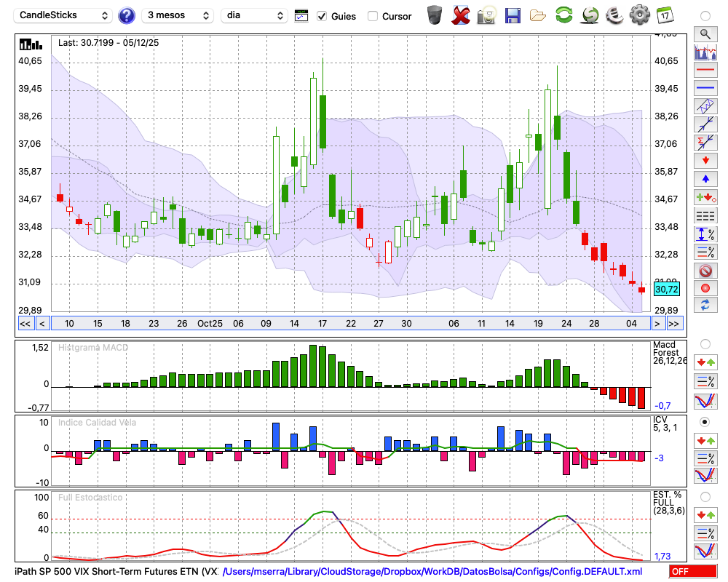Click the double left arrow scroll button
Viewport: 728px width, 582px height.
pos(25,324)
